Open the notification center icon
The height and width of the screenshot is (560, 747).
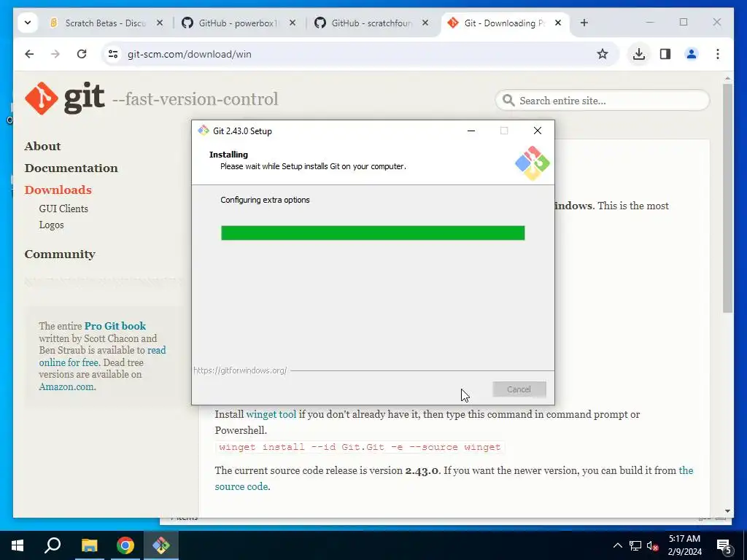click(724, 545)
